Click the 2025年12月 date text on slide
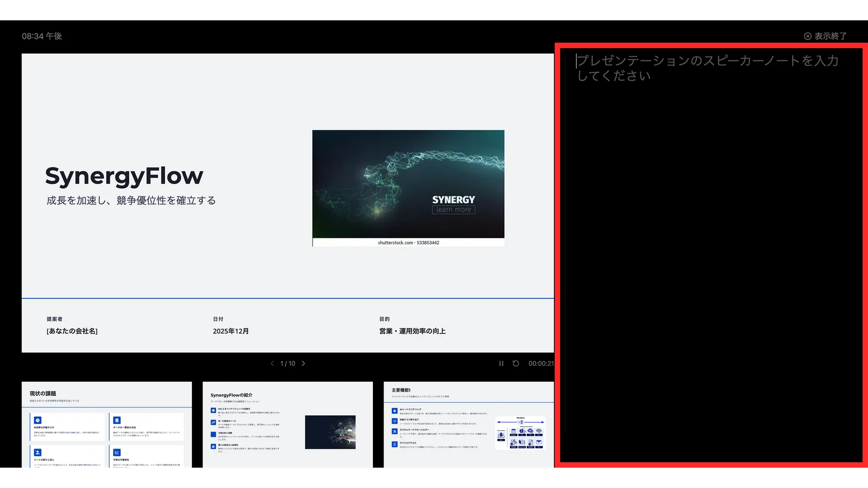The width and height of the screenshot is (868, 488). [x=231, y=331]
